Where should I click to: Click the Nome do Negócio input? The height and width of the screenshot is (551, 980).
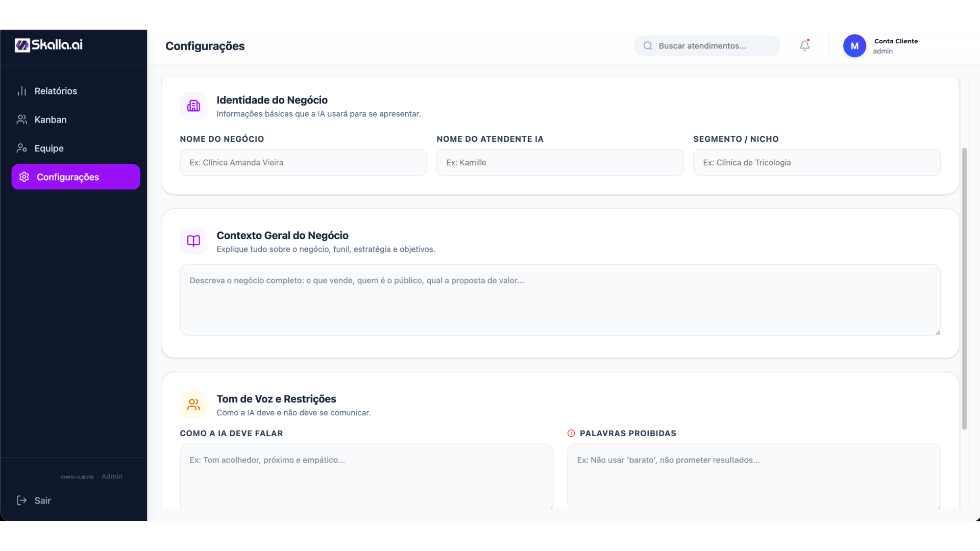[x=303, y=162]
